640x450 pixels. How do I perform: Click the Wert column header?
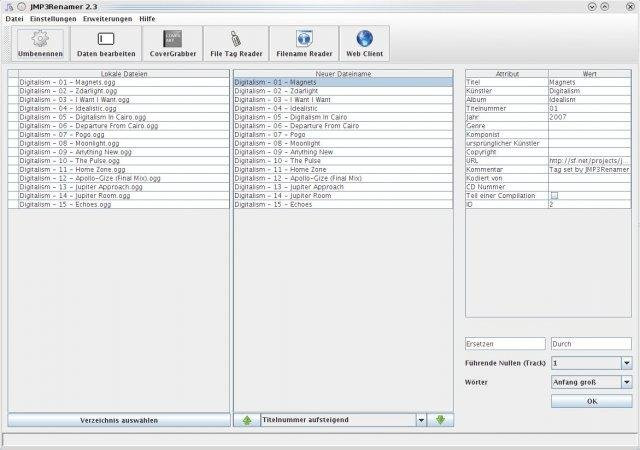coord(589,74)
